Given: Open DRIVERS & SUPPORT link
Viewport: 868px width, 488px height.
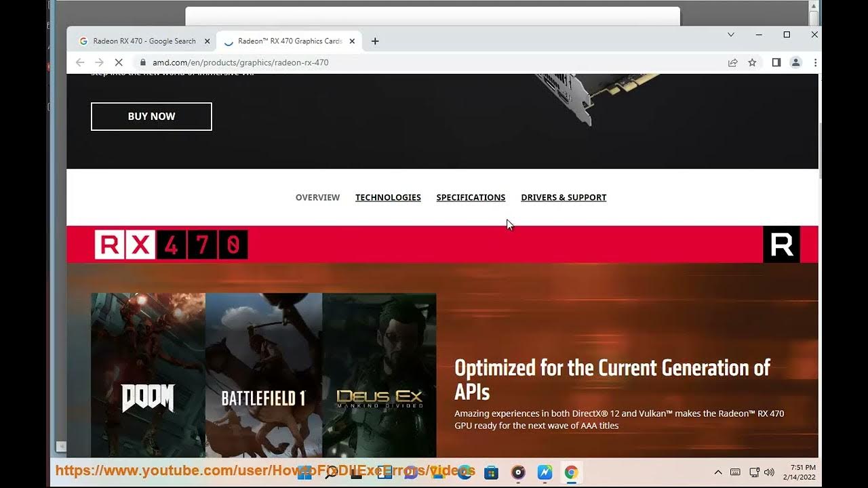Looking at the screenshot, I should [564, 197].
